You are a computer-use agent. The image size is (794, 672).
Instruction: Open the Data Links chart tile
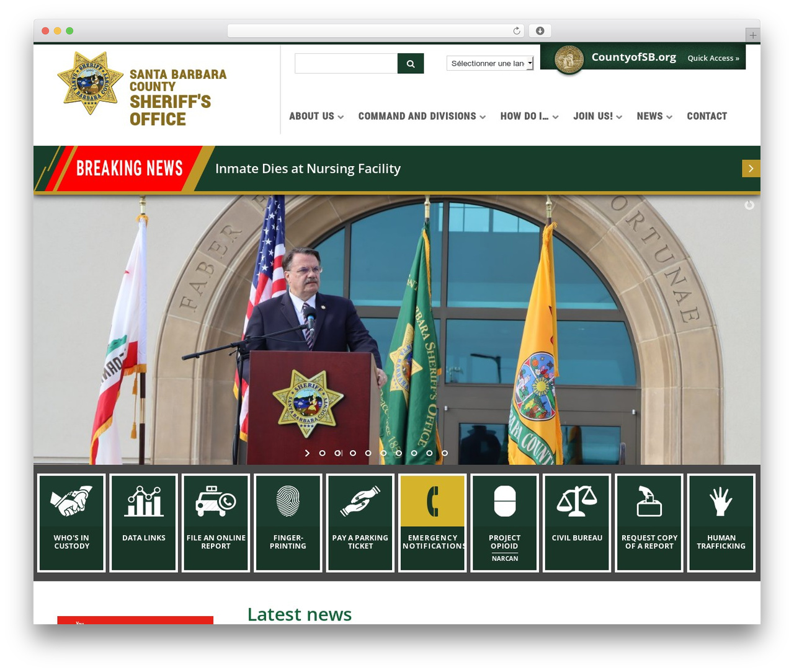pos(144,523)
